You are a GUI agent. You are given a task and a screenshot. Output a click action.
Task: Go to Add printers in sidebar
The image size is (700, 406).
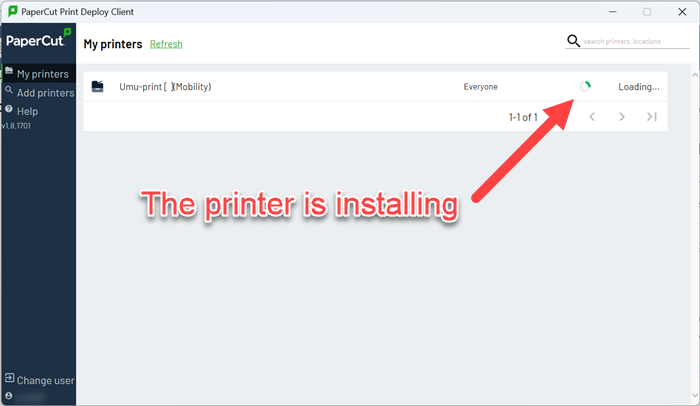pyautogui.click(x=45, y=93)
